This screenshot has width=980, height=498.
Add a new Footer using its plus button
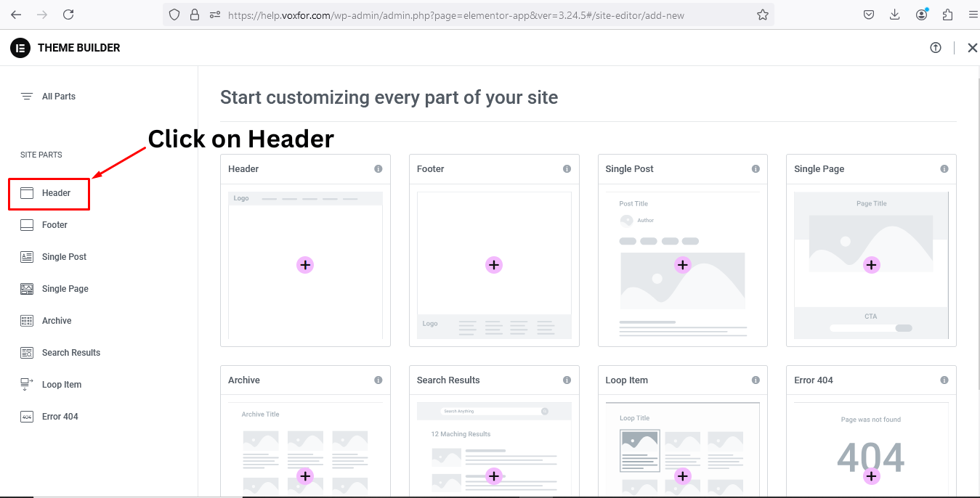[493, 265]
